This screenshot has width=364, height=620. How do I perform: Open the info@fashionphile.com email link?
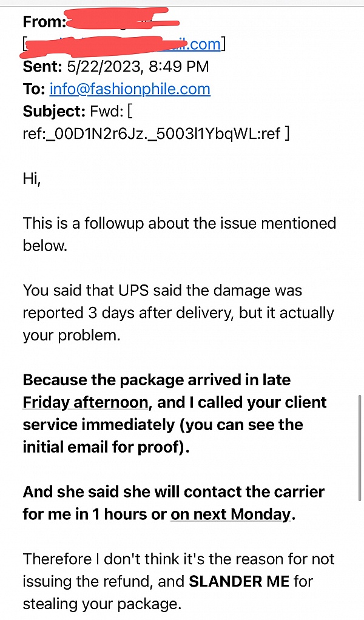point(130,89)
